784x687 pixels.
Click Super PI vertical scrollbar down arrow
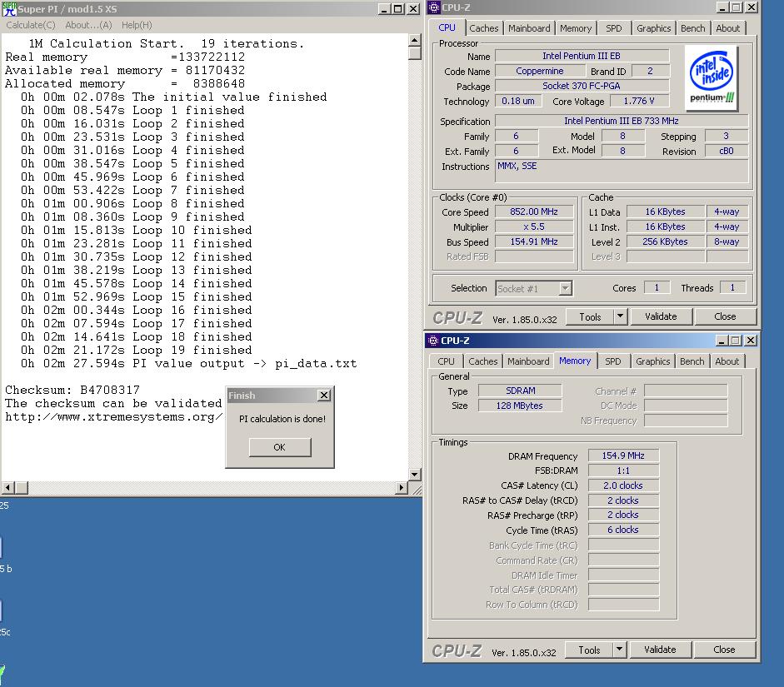coord(415,474)
